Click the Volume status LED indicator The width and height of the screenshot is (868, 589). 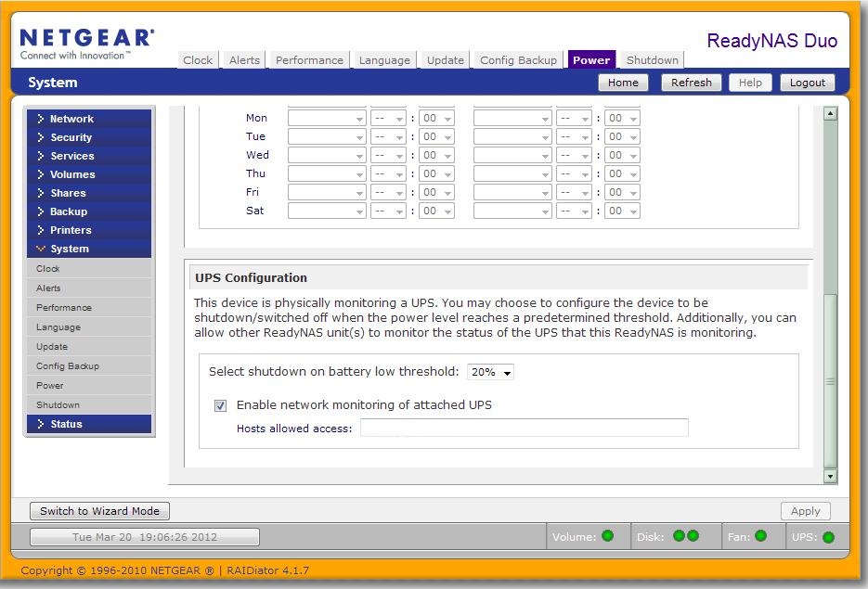(608, 536)
